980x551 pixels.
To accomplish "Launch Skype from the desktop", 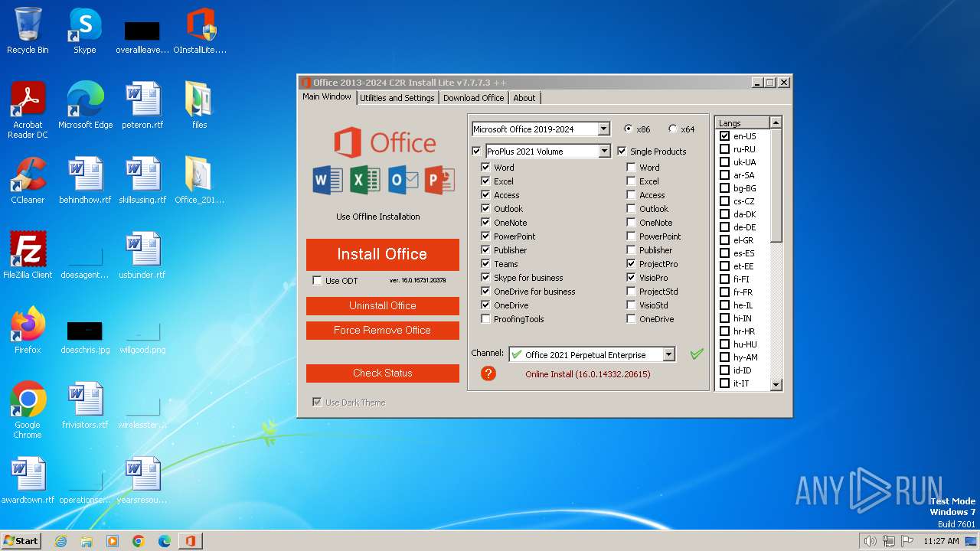I will tap(85, 31).
